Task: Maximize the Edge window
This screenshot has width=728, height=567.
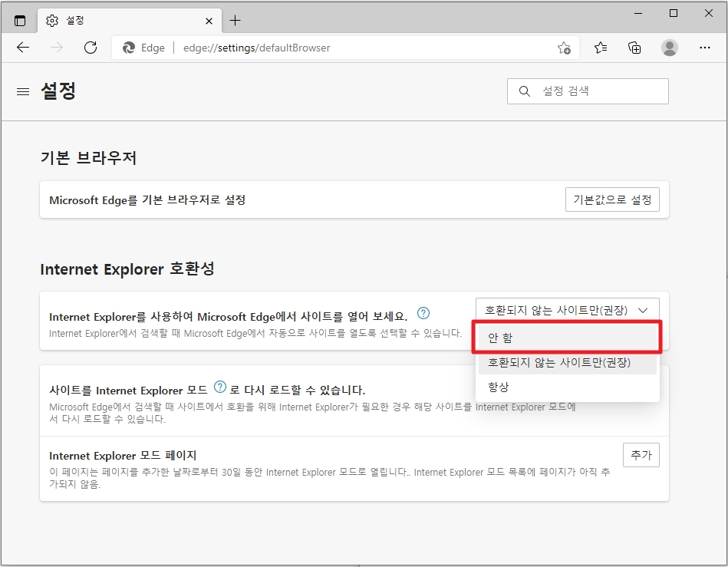Action: [x=674, y=14]
